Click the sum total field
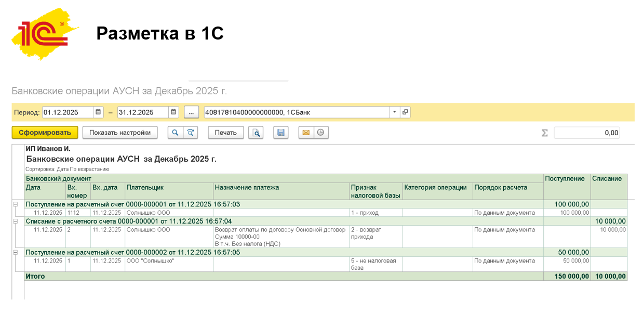644x313 pixels. pos(586,133)
